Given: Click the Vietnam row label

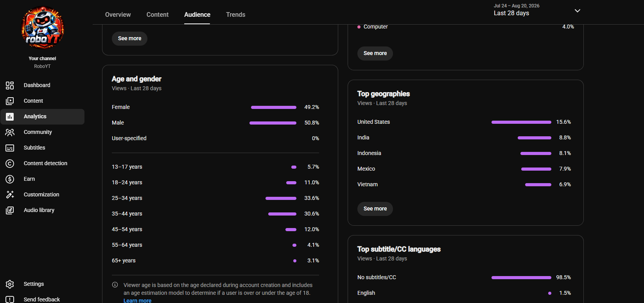Looking at the screenshot, I should pos(368,184).
